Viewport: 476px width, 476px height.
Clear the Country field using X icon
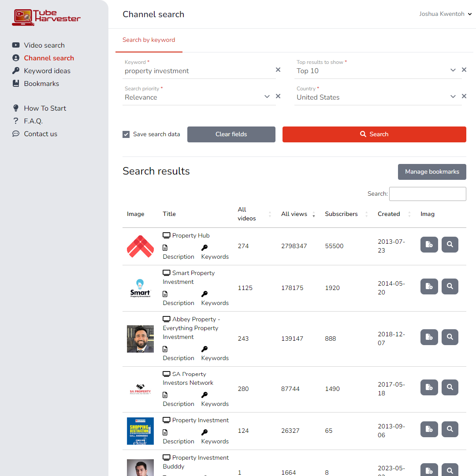pyautogui.click(x=464, y=96)
